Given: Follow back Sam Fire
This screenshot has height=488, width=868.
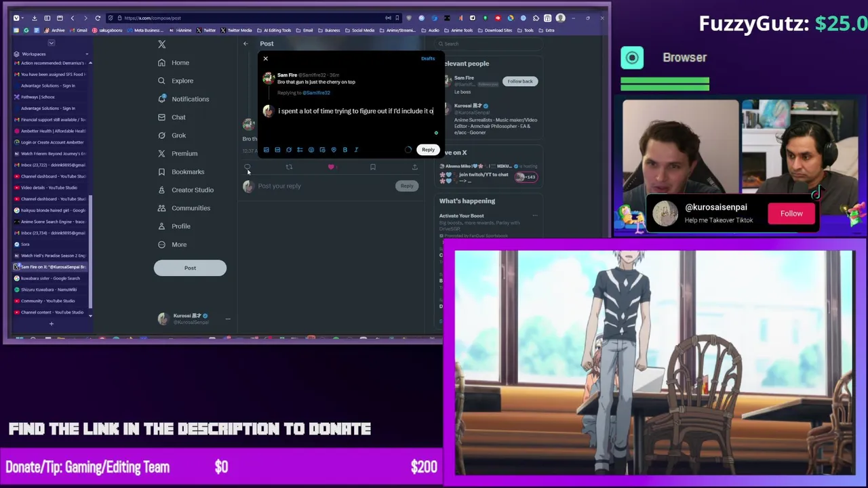Looking at the screenshot, I should pyautogui.click(x=520, y=81).
